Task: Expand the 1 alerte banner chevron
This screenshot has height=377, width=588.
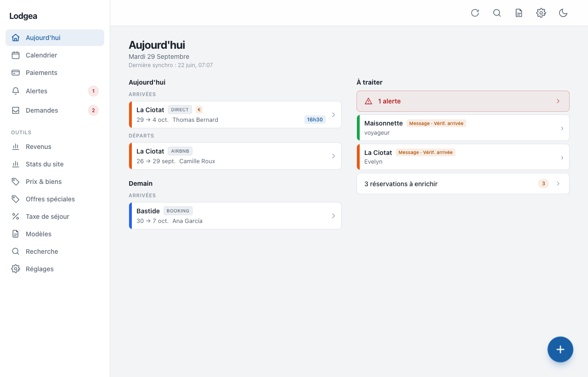Action: point(558,101)
